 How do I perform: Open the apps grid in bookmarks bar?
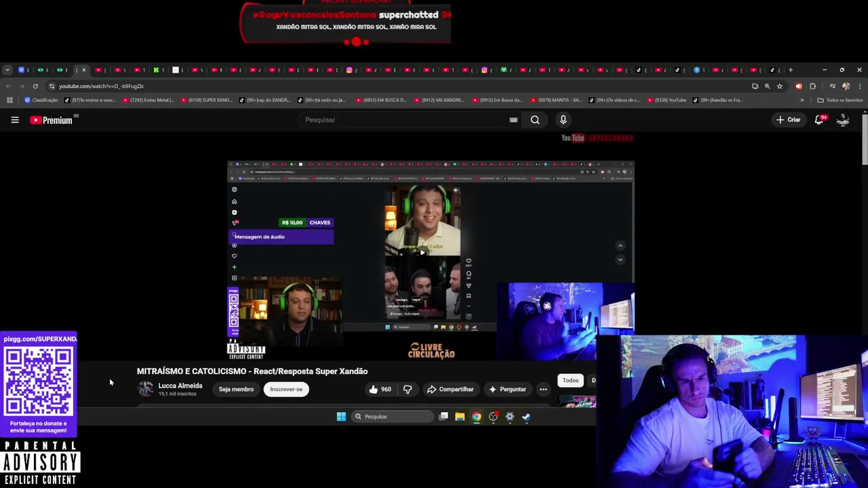tap(9, 100)
